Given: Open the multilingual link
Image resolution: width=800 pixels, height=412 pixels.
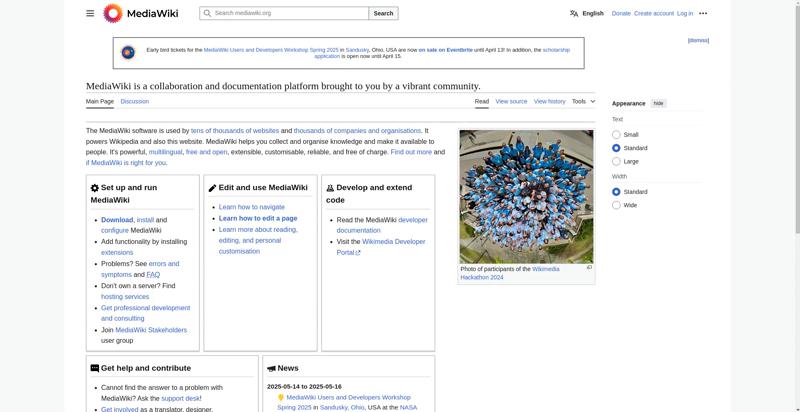Looking at the screenshot, I should coord(165,152).
